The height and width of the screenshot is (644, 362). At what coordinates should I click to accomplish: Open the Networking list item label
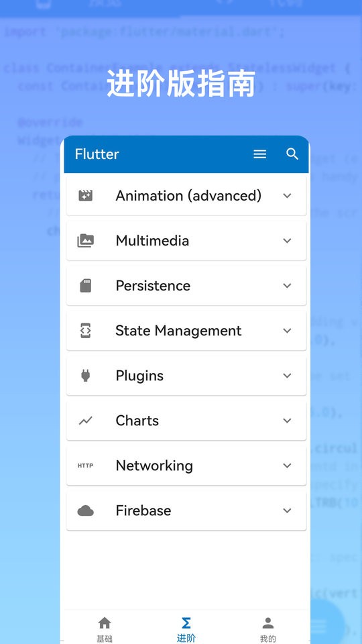pyautogui.click(x=154, y=466)
